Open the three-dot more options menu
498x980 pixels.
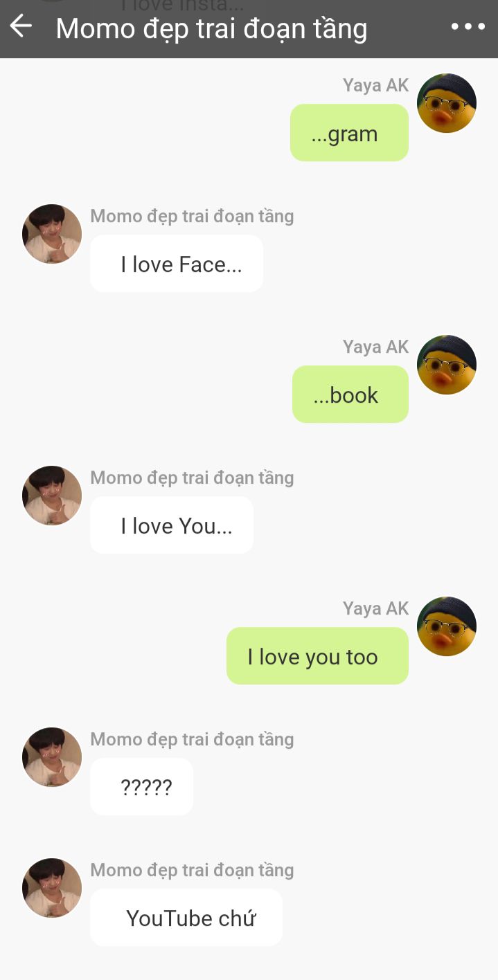coord(468,27)
